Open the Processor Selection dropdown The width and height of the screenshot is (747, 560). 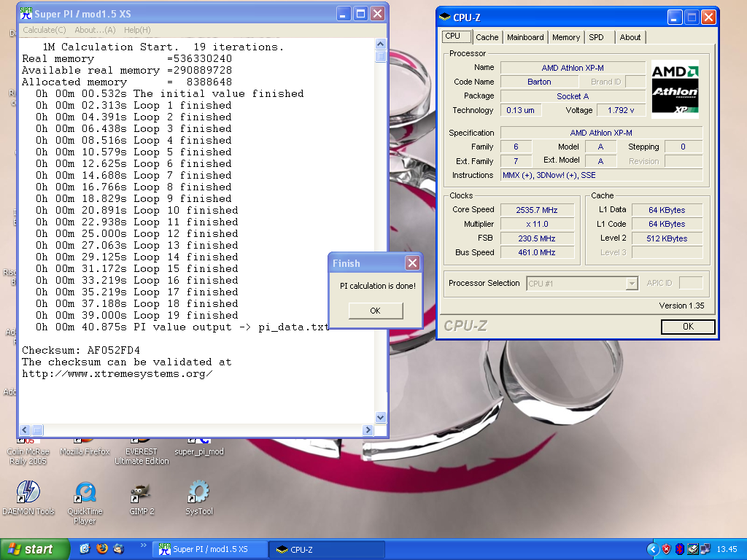581,284
